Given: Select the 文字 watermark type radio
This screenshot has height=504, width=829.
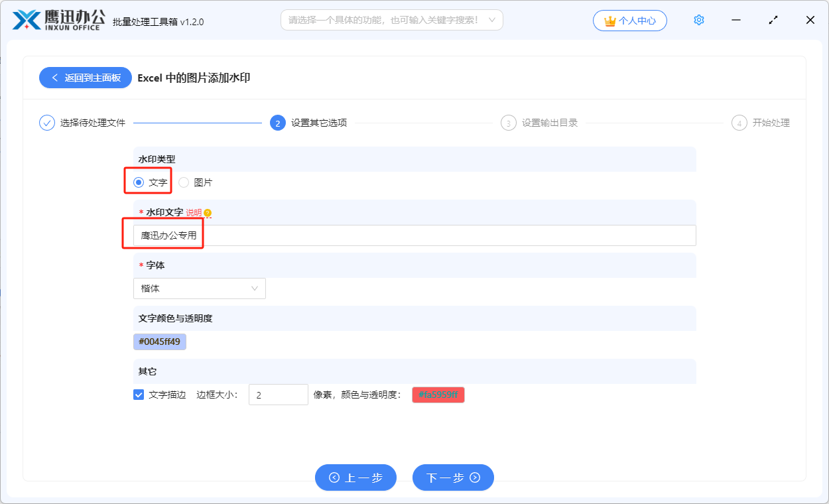Looking at the screenshot, I should point(139,182).
